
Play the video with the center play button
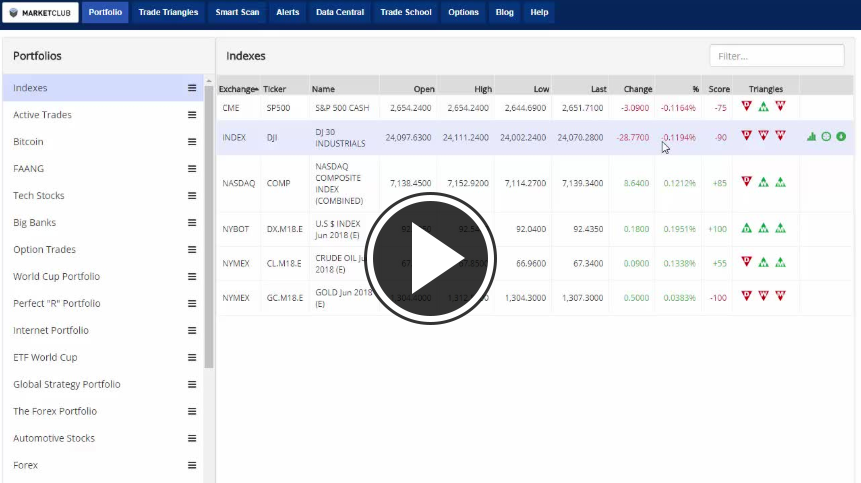430,258
